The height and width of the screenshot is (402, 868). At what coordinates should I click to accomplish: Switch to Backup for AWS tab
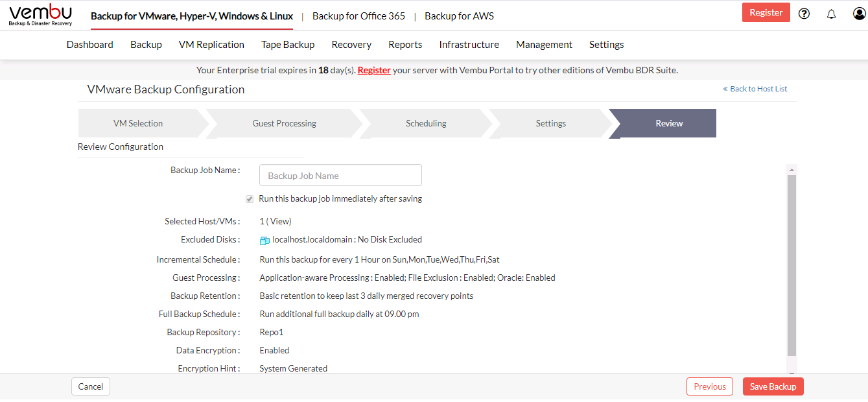459,16
